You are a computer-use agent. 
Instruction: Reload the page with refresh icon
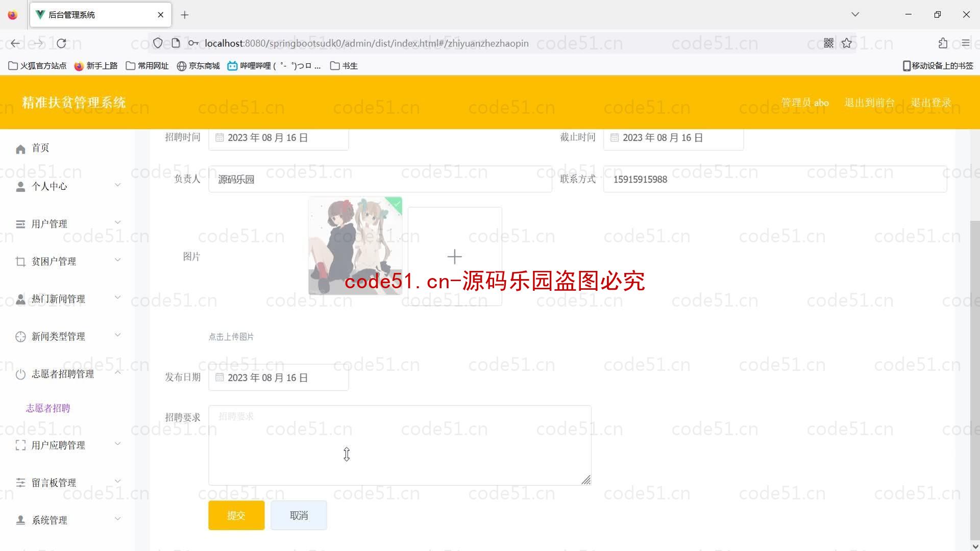click(61, 43)
